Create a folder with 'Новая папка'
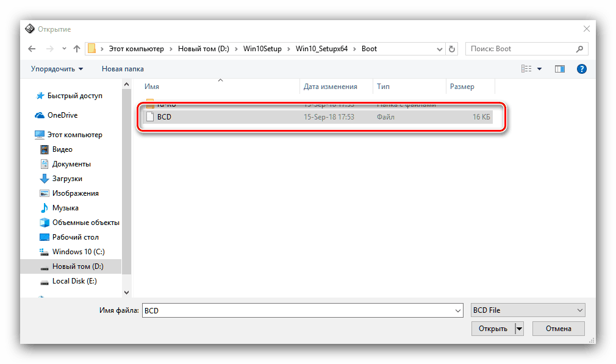Image resolution: width=616 pixels, height=364 pixels. [x=123, y=69]
